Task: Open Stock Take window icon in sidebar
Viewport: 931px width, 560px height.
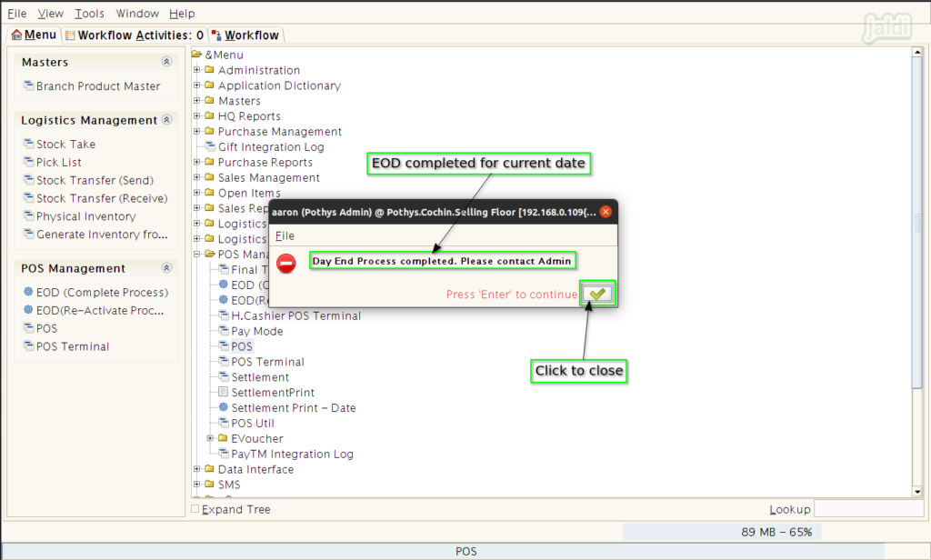Action: 28,144
